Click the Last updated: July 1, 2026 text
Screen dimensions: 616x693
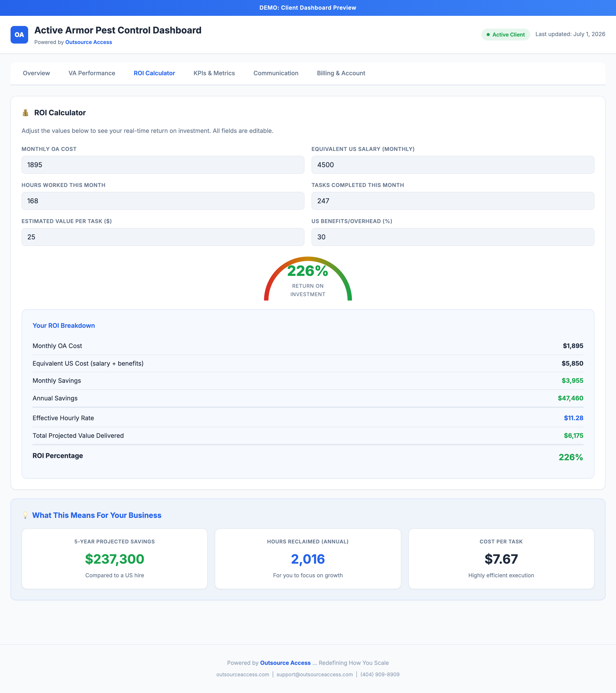point(570,34)
